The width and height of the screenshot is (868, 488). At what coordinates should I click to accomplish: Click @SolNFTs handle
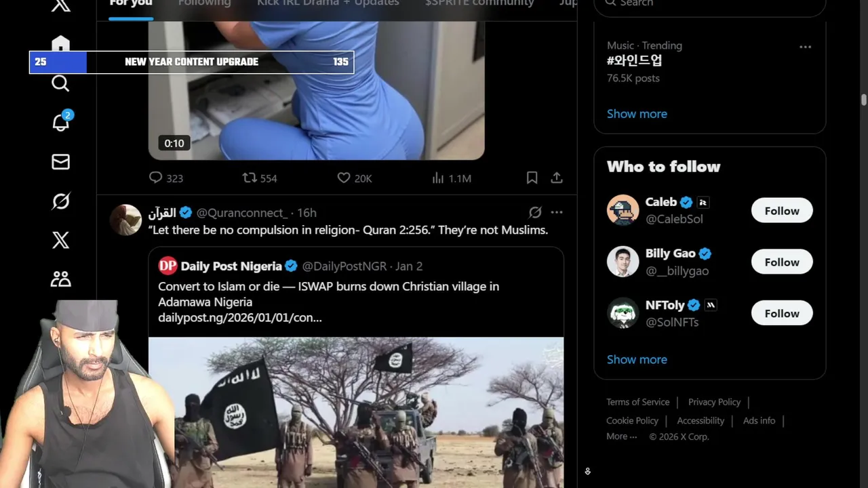672,322
